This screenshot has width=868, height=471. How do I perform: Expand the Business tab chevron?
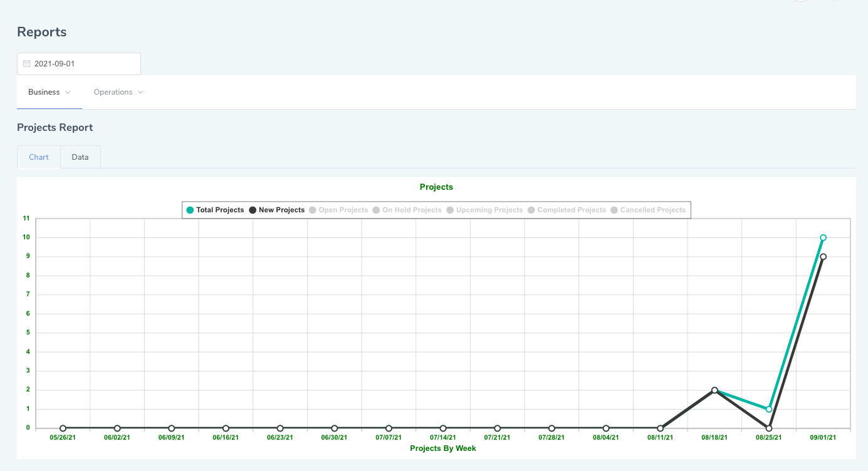pos(68,92)
